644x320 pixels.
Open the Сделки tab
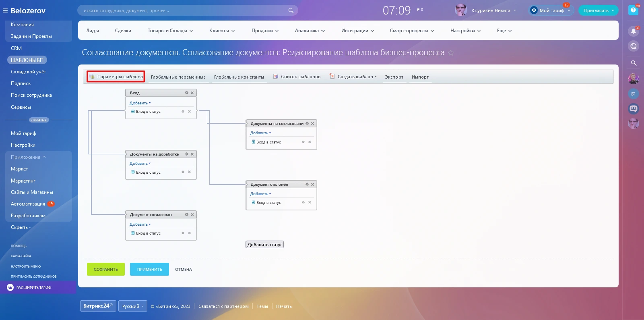click(x=123, y=31)
